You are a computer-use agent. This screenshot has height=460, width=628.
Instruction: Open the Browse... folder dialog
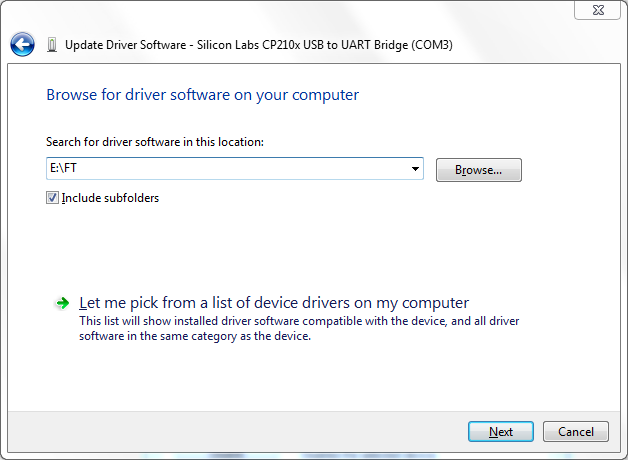point(479,170)
